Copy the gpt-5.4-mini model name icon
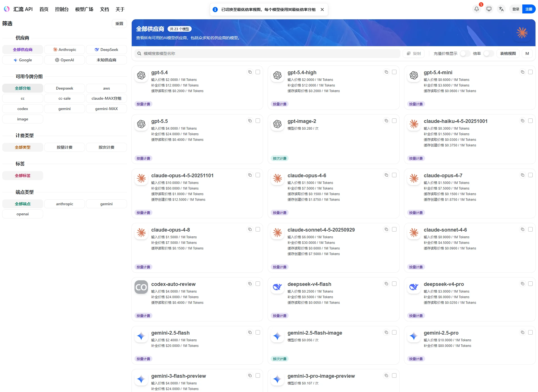The width and height of the screenshot is (538, 392). click(x=523, y=72)
